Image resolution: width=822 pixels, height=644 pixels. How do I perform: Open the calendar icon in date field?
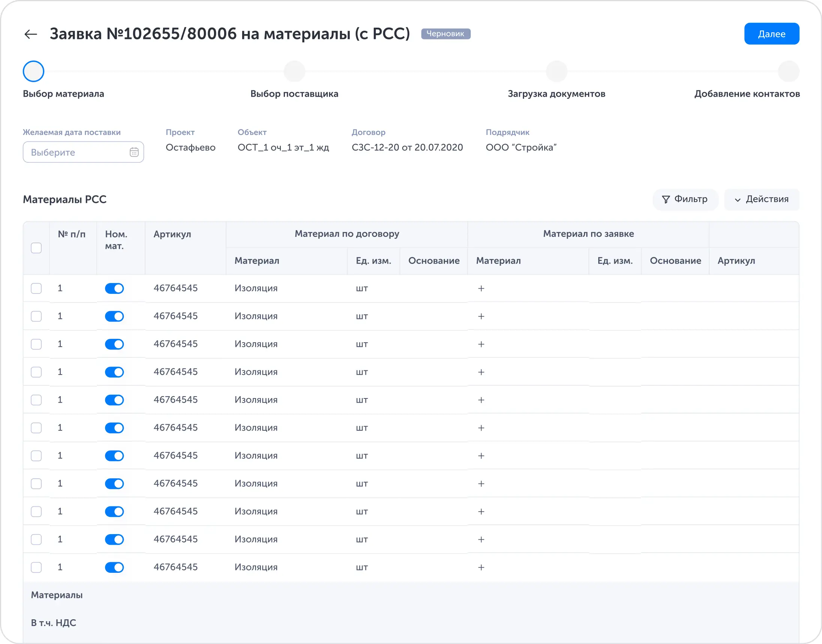click(x=134, y=152)
